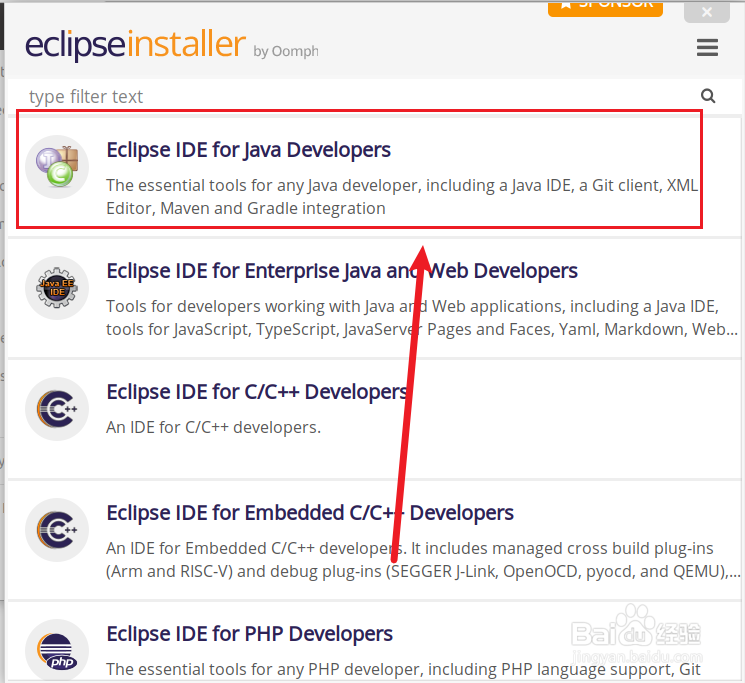745x683 pixels.
Task: Click the Embedded C/C++ Developers package icon
Action: (57, 530)
